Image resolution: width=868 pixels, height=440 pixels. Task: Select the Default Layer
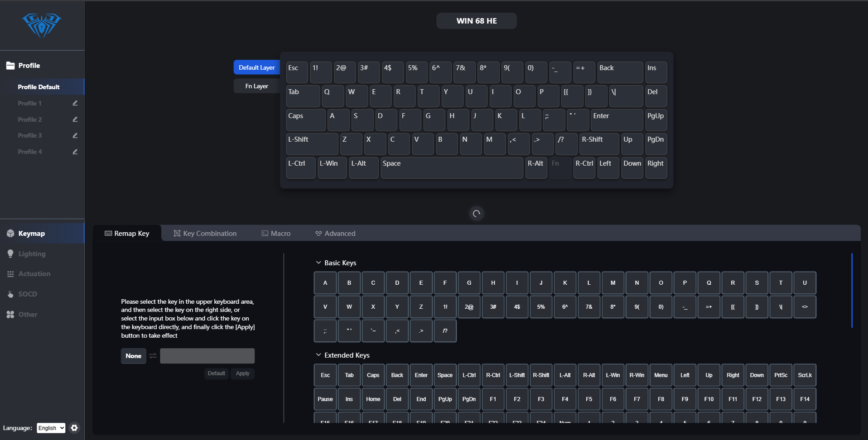(257, 67)
